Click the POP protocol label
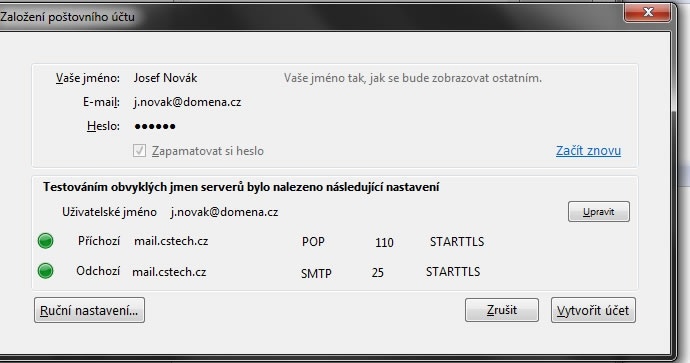Image resolution: width=690 pixels, height=363 pixels. tap(313, 242)
